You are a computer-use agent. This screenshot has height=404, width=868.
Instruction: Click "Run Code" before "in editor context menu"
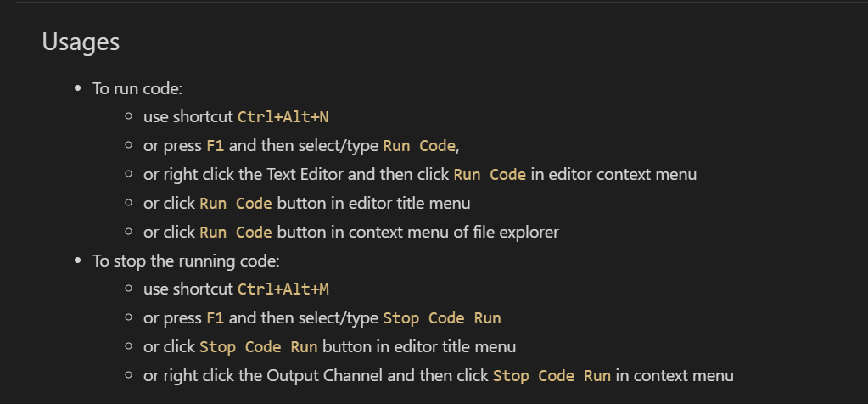[x=490, y=175]
